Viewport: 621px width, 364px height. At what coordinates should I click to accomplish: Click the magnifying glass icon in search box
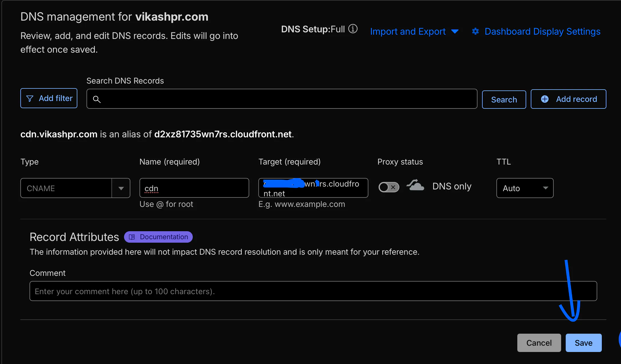coord(97,99)
